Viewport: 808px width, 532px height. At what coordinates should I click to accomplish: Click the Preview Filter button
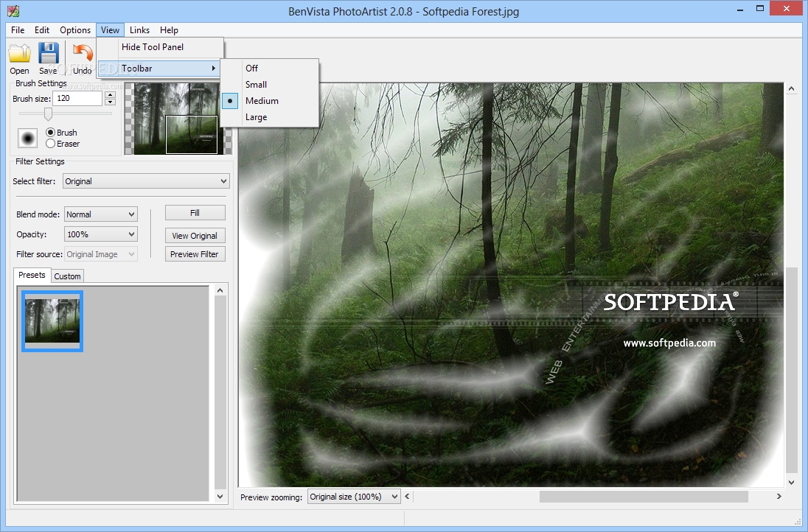pyautogui.click(x=195, y=254)
